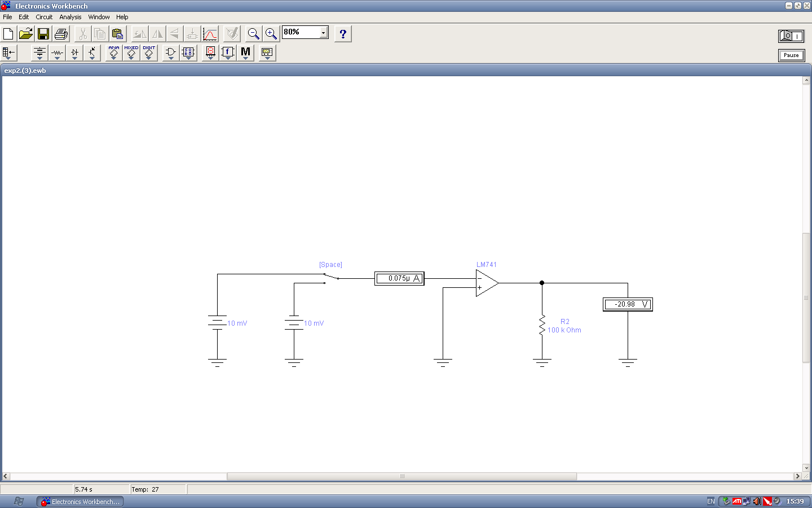This screenshot has width=812, height=508.
Task: Display analysis graphs
Action: [210, 34]
